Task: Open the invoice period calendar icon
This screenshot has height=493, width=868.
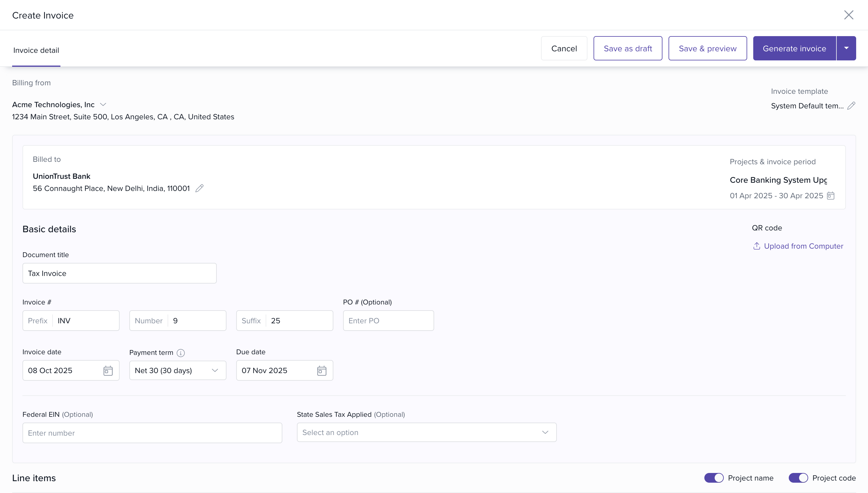Action: point(830,196)
